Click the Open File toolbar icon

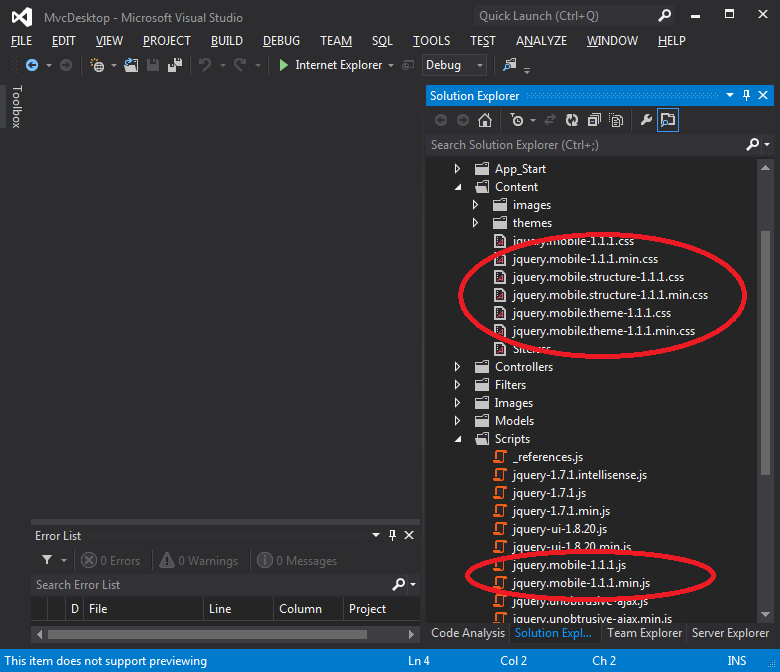(131, 65)
